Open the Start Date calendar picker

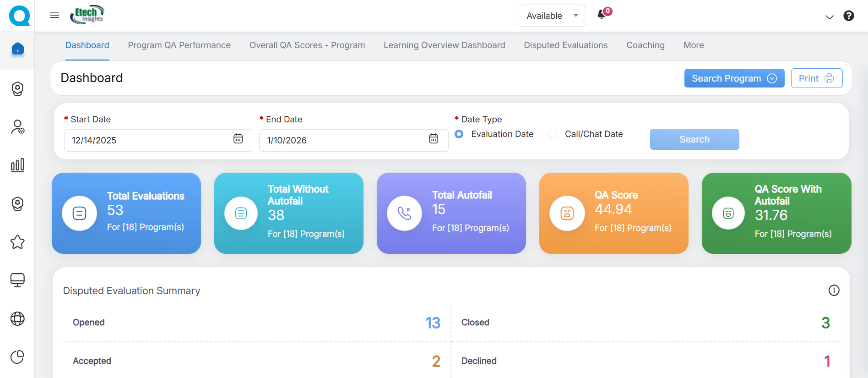click(238, 139)
